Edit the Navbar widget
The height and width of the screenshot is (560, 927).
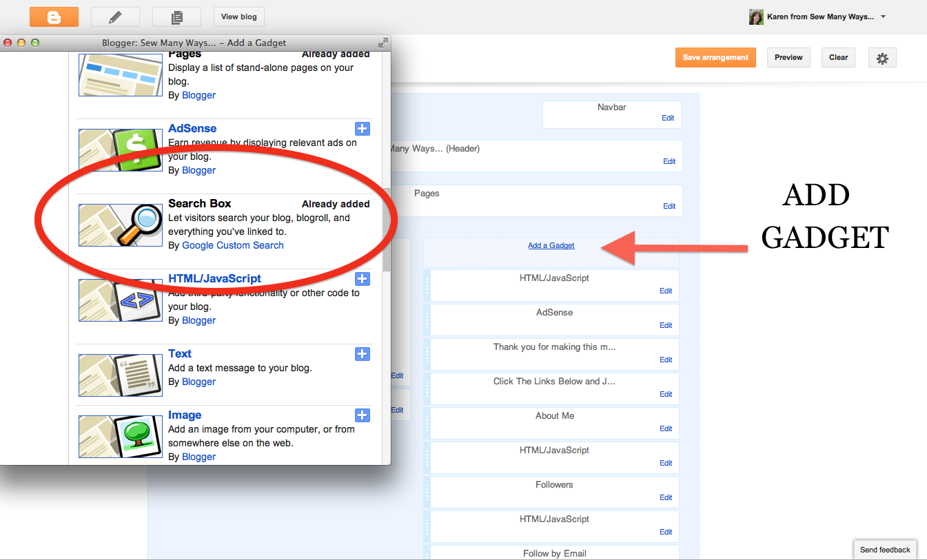click(667, 118)
